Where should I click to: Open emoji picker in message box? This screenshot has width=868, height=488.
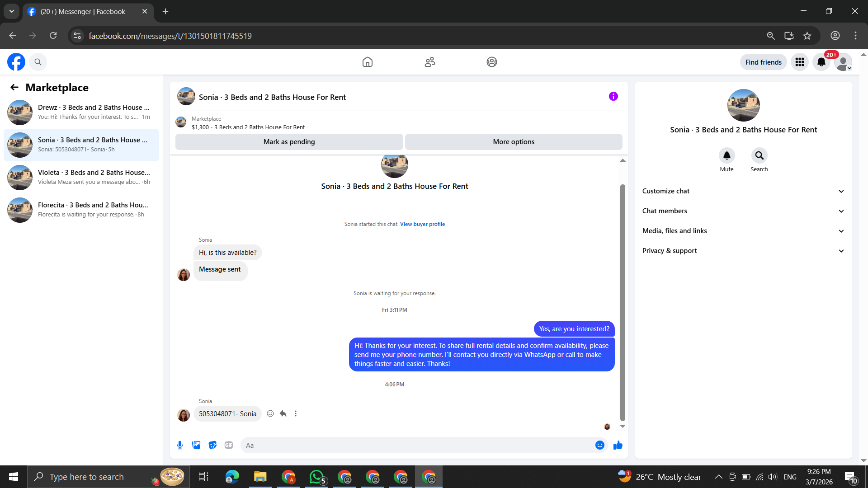pyautogui.click(x=600, y=445)
